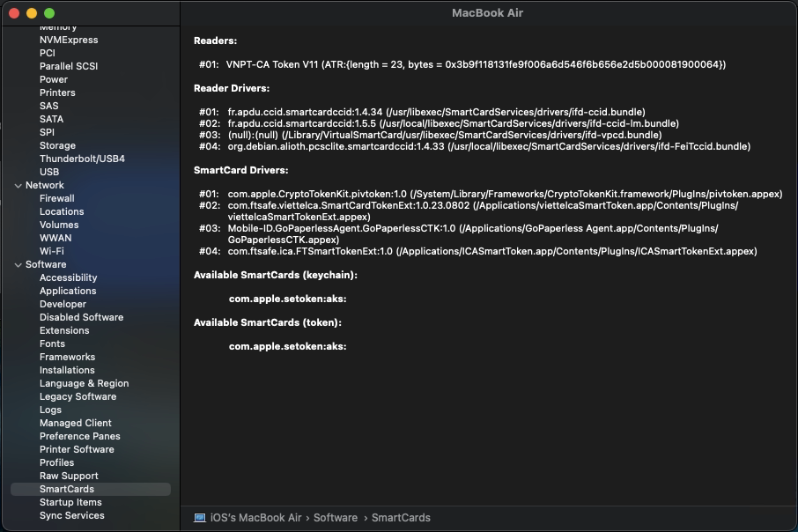The image size is (798, 532).
Task: Select WWAN under Network
Action: click(55, 238)
